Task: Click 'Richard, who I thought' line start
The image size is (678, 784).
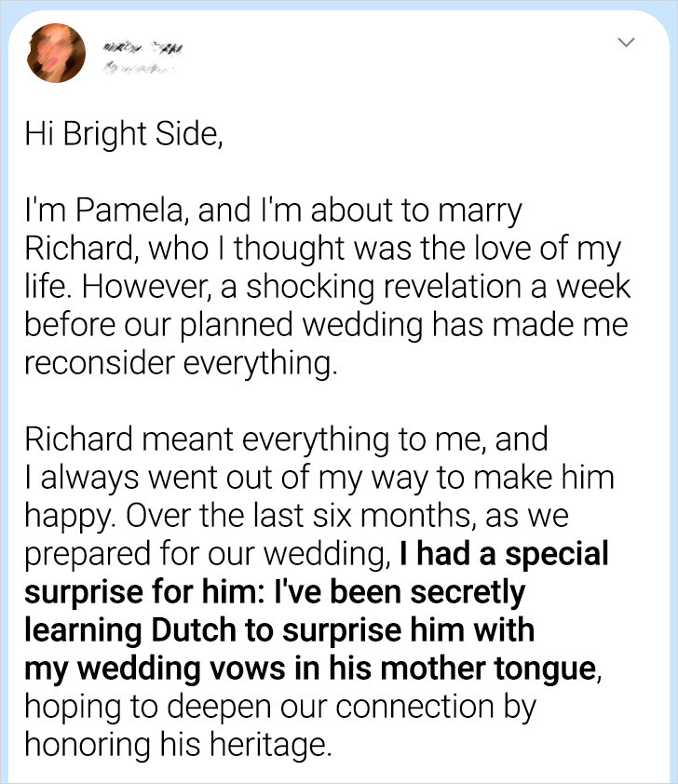Action: [x=184, y=249]
